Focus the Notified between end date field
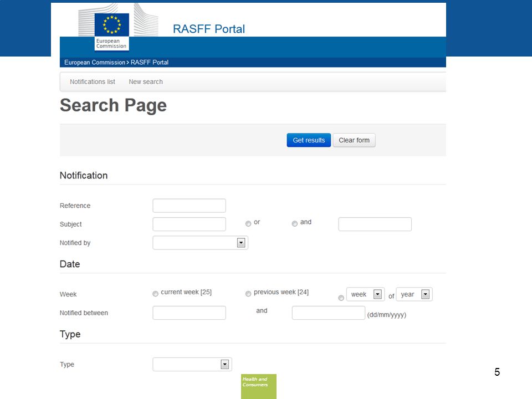Viewport: 532px width, 399px height. (329, 313)
